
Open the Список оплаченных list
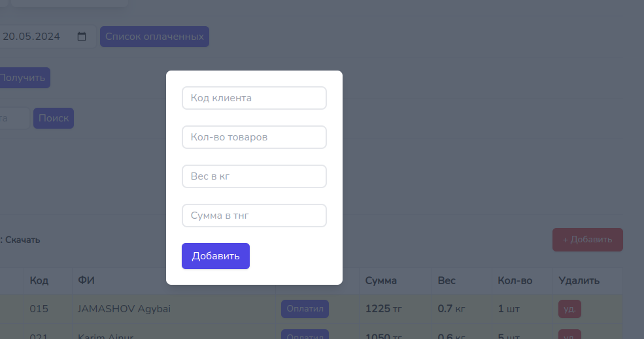pyautogui.click(x=154, y=37)
